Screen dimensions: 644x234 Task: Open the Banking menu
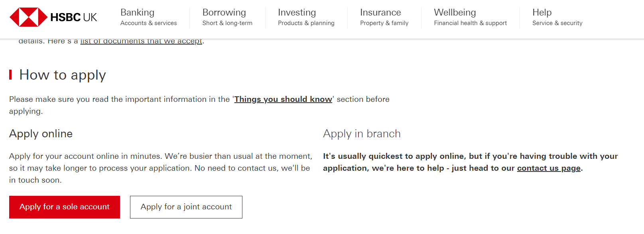137,12
